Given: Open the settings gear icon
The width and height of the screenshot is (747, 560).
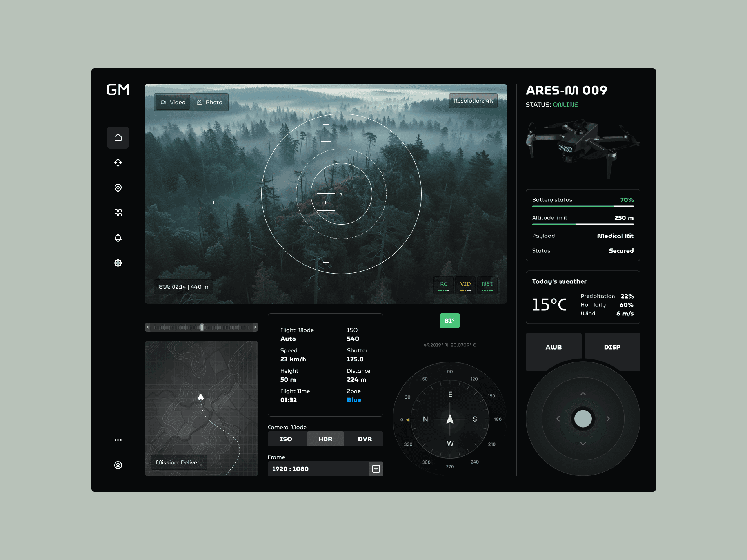Looking at the screenshot, I should point(118,263).
